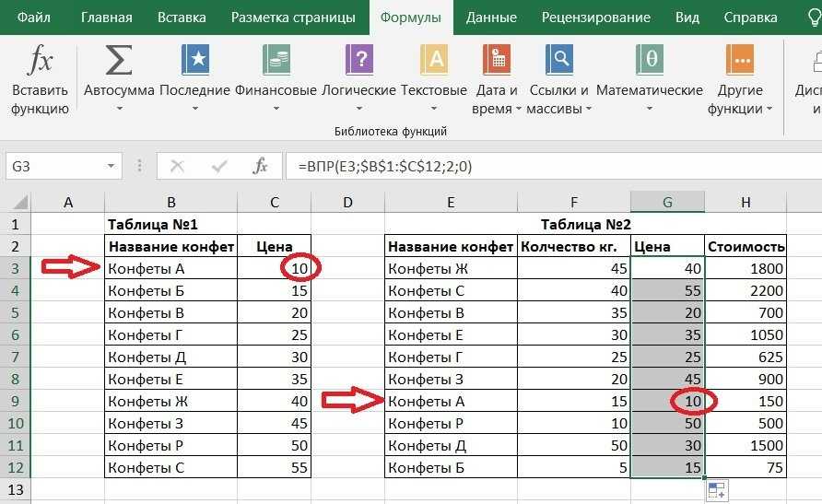The height and width of the screenshot is (504, 822).
Task: Open the Financial (Финансовые) functions book icon
Action: coord(276,60)
